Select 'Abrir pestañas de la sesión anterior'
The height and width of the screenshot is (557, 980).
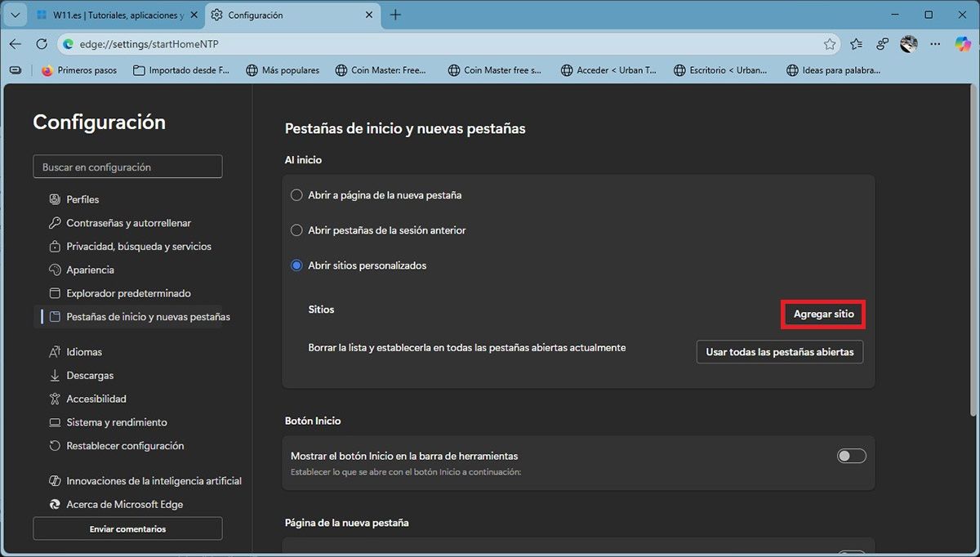coord(297,230)
